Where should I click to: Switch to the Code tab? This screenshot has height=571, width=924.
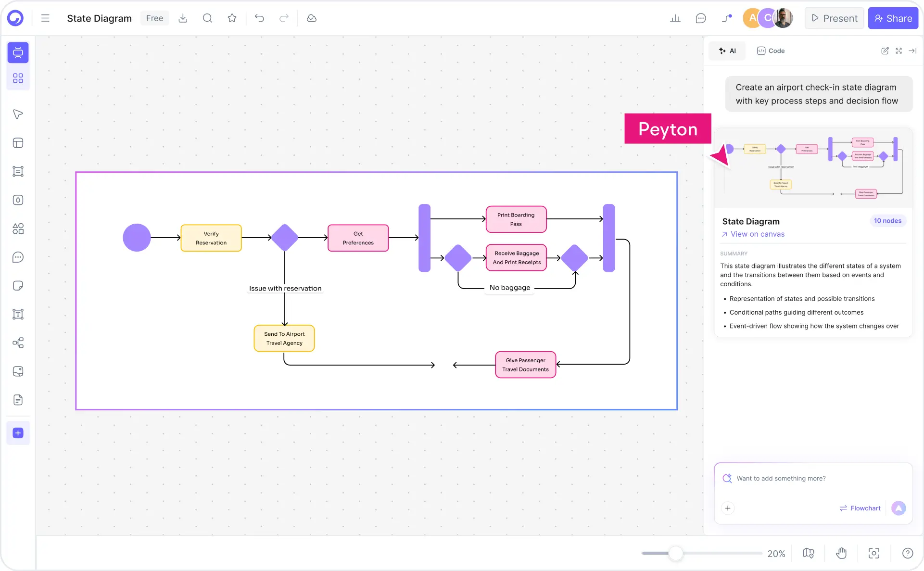click(x=770, y=51)
